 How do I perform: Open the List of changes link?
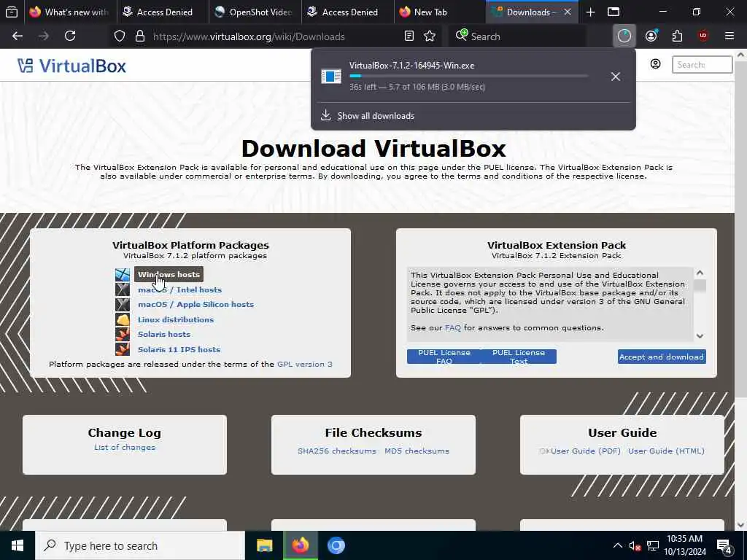point(124,447)
